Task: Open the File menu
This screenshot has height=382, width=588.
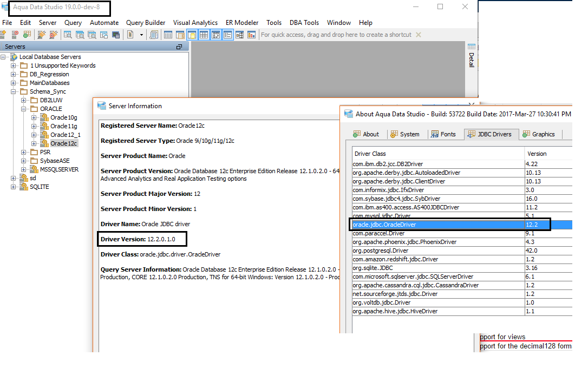Action: (7, 23)
